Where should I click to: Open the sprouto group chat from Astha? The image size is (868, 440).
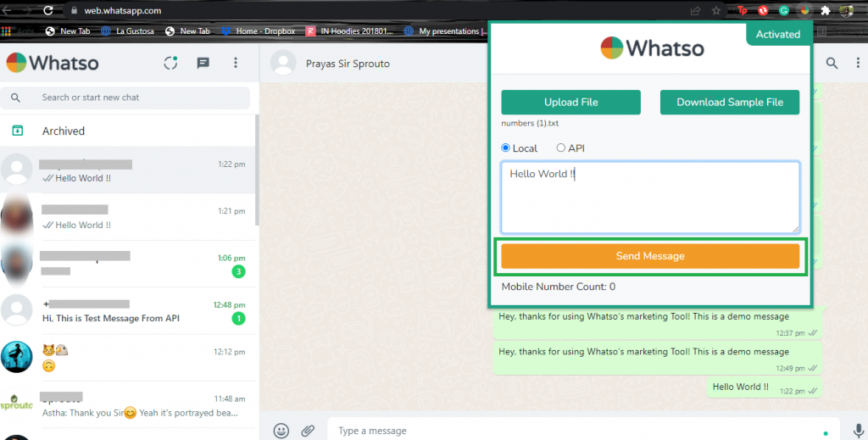[128, 404]
